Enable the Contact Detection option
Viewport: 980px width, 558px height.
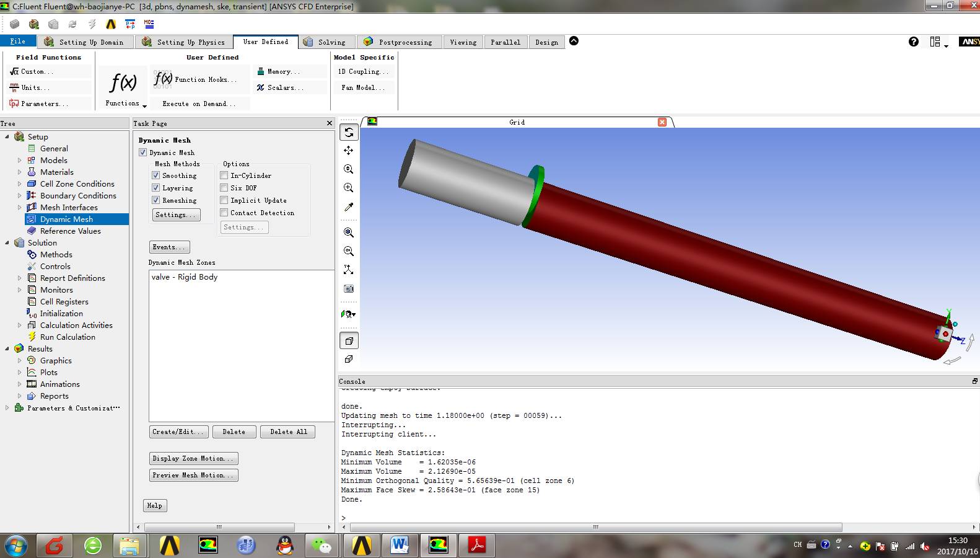click(224, 213)
